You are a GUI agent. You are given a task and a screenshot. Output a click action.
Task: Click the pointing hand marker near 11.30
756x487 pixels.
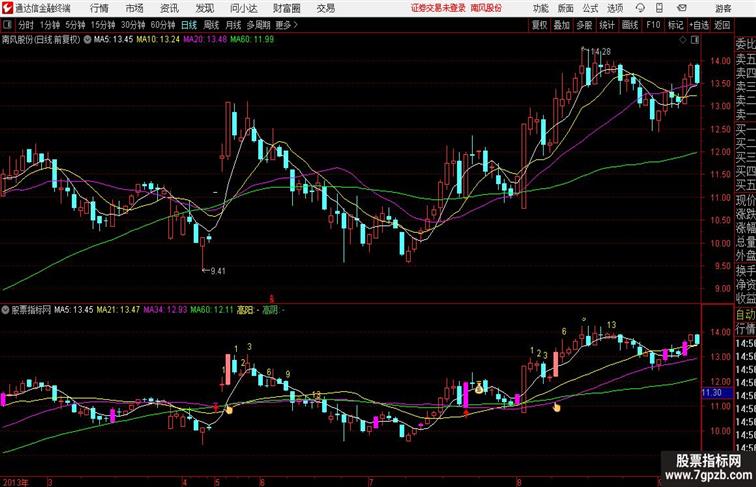click(x=556, y=407)
